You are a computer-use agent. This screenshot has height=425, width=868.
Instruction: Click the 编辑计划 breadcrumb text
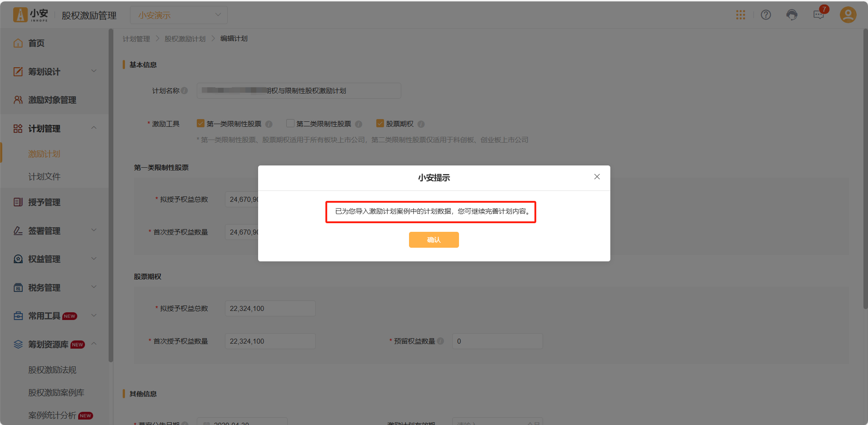[234, 39]
